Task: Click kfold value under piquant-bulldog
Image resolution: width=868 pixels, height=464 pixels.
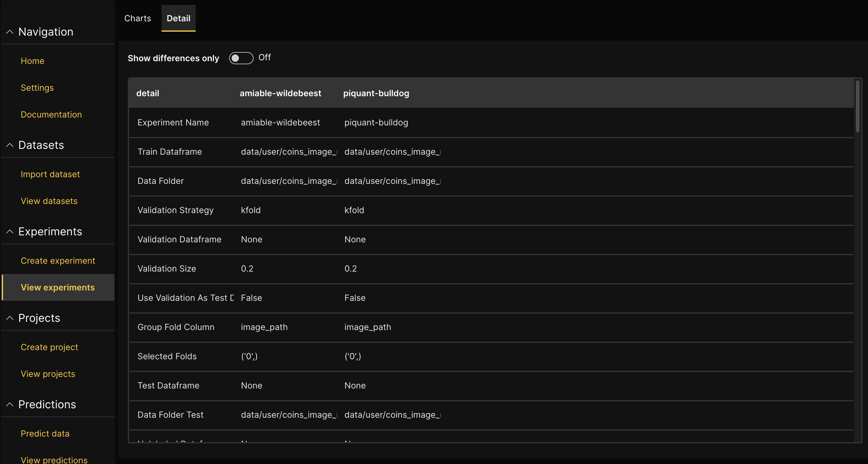Action: point(354,210)
